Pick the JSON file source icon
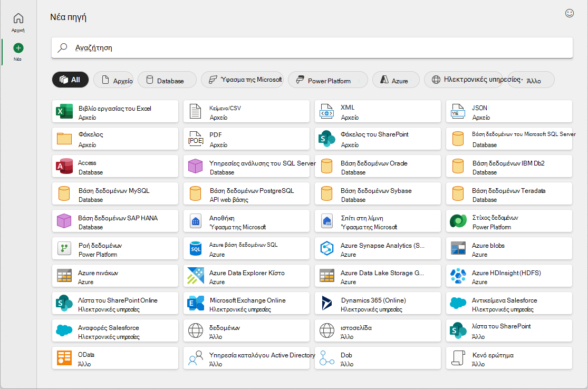The image size is (588, 389). click(x=458, y=111)
